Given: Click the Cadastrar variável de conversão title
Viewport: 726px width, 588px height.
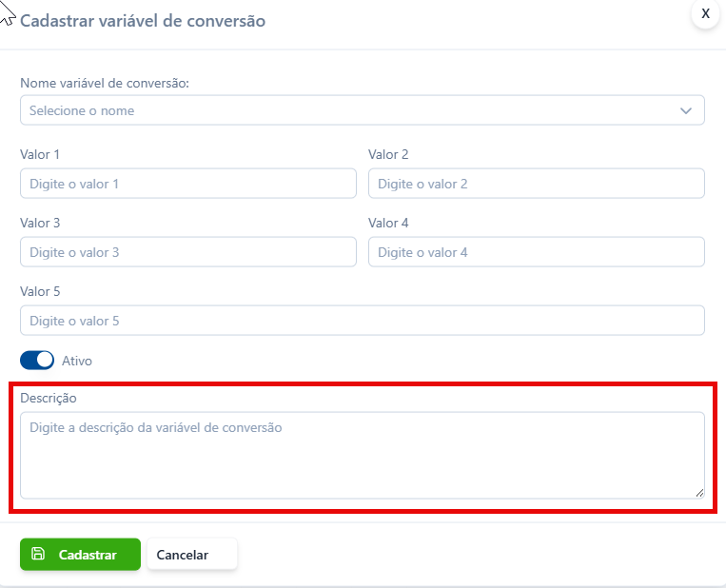Looking at the screenshot, I should click(x=143, y=21).
